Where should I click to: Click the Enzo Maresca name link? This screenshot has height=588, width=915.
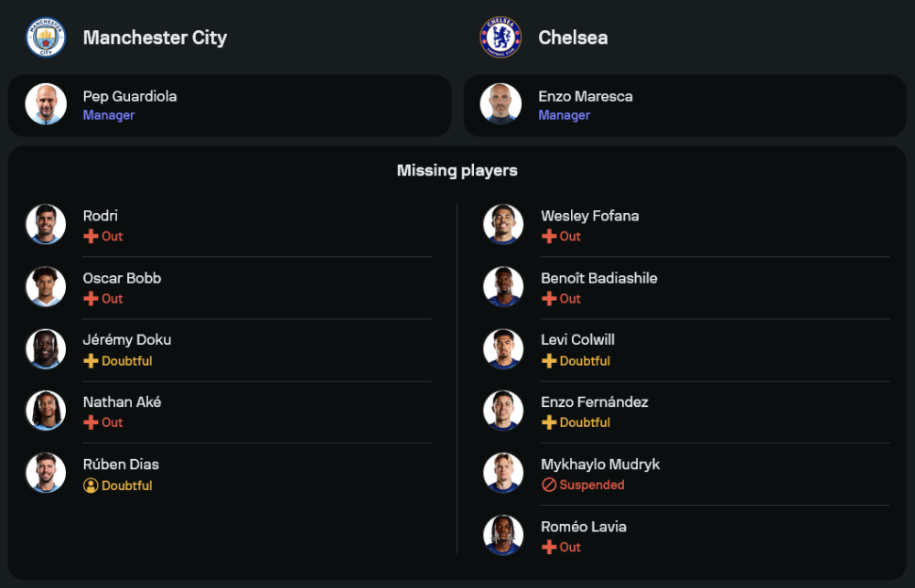586,96
